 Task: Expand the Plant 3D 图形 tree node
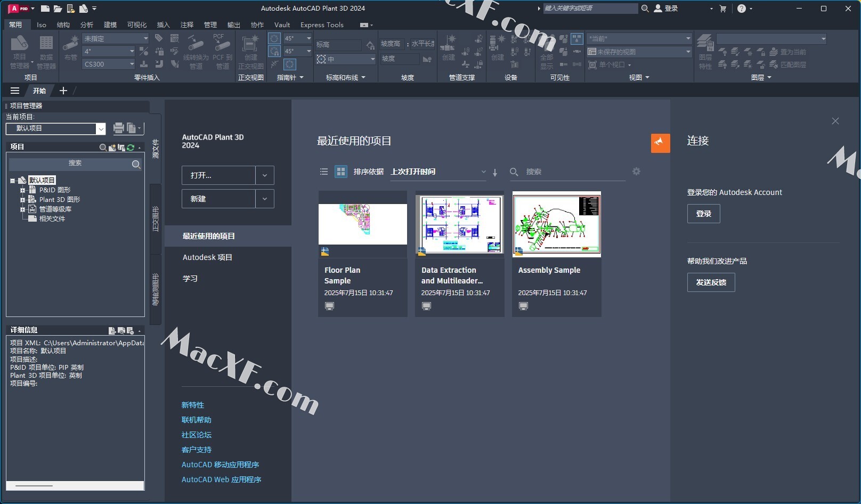click(x=22, y=200)
